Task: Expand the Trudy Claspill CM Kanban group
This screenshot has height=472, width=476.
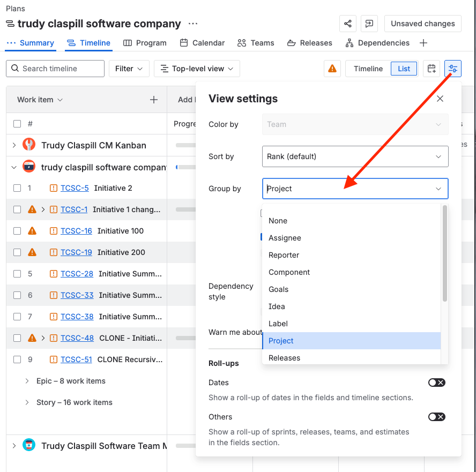Action: 14,145
